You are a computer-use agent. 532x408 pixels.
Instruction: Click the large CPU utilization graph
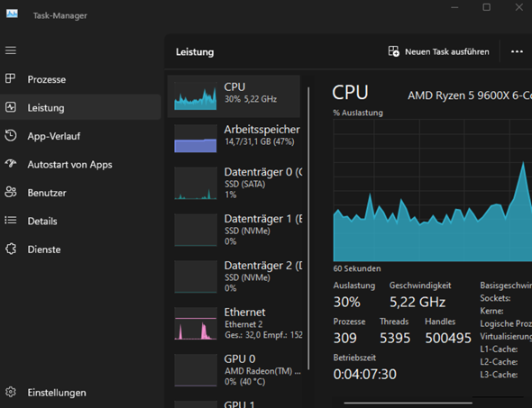[433, 190]
